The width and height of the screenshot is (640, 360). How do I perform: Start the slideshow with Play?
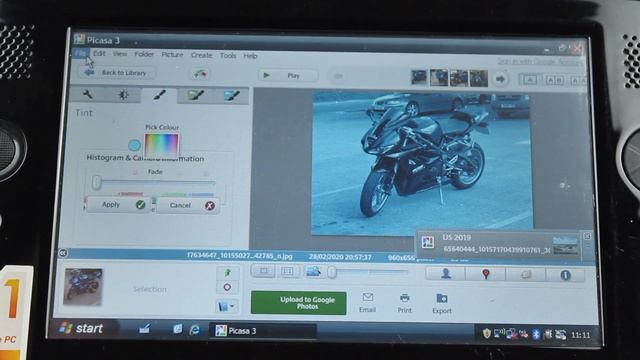point(288,75)
